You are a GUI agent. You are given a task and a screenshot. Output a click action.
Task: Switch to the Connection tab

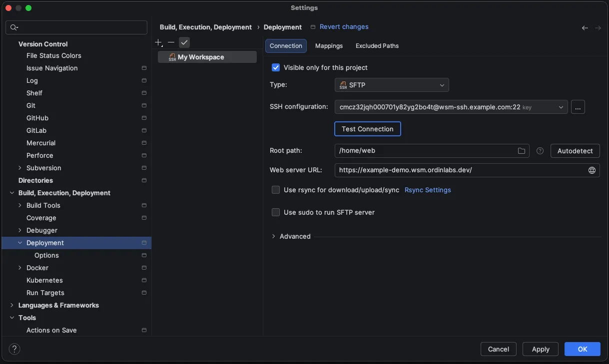(x=286, y=46)
